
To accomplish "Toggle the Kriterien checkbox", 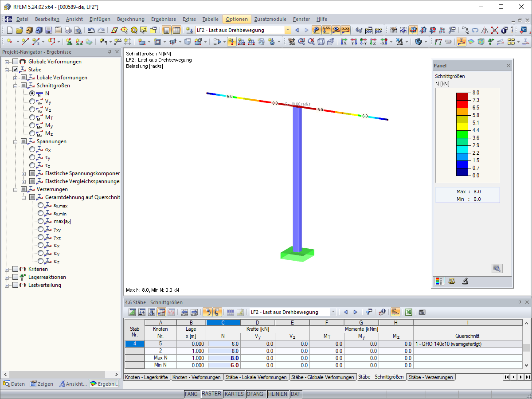I will click(16, 269).
